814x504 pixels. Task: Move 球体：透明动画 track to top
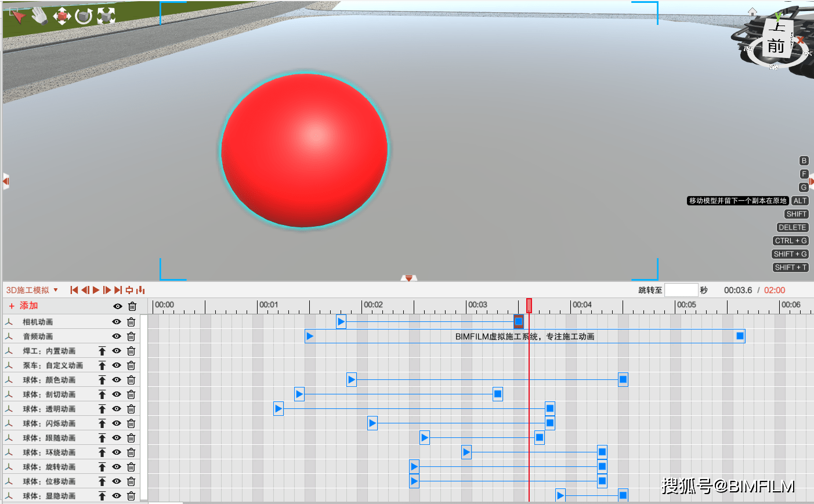pyautogui.click(x=102, y=409)
